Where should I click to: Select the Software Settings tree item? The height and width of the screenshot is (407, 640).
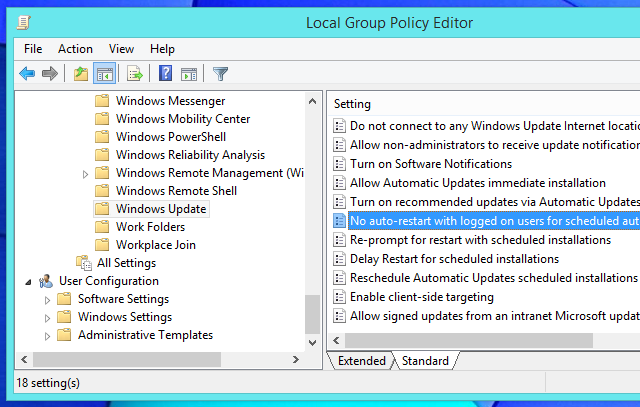click(x=123, y=299)
